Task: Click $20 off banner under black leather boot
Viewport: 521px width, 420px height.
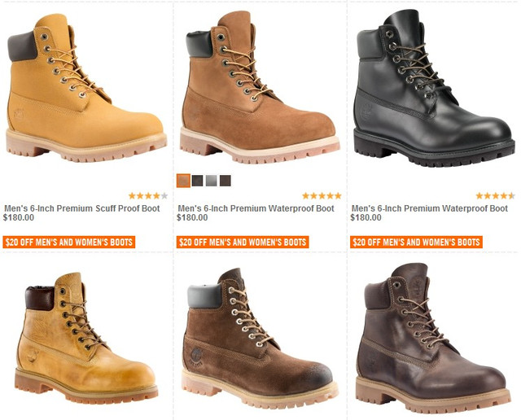Action: tap(416, 242)
